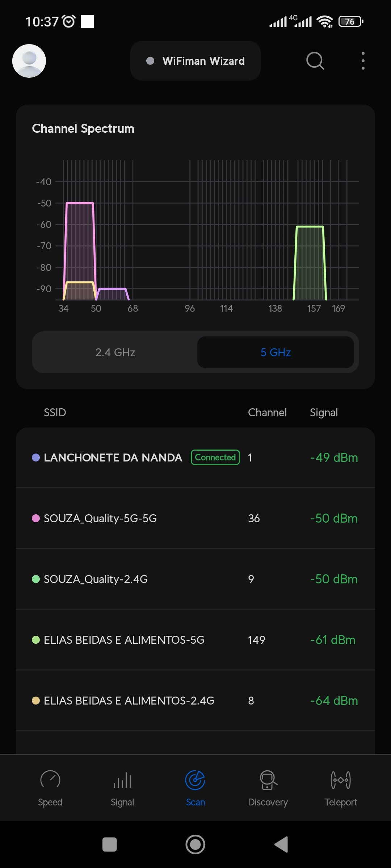The image size is (391, 868).
Task: Click pink dot beside SOUZA_Quality-5G-5G
Action: [x=36, y=518]
